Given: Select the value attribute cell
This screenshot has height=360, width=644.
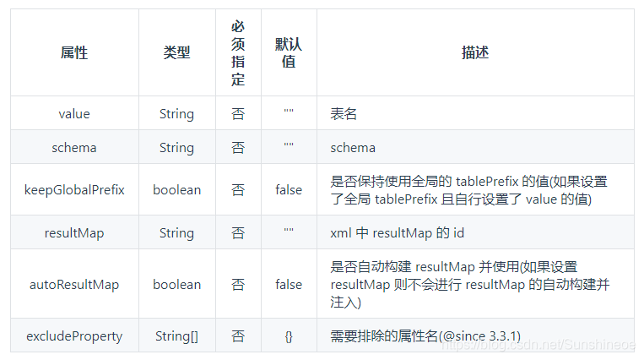Looking at the screenshot, I should pyautogui.click(x=74, y=113).
